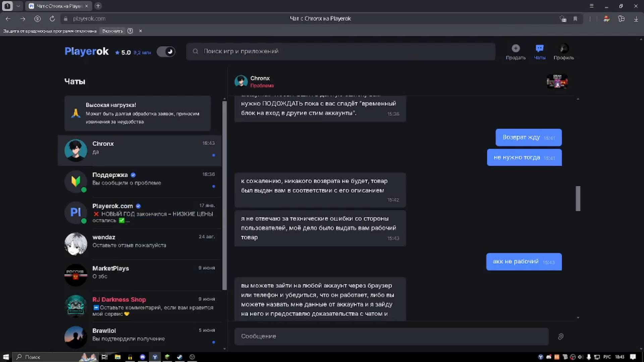The image size is (644, 362).
Task: Click the chat messages scrollbar thumb
Action: (x=578, y=198)
